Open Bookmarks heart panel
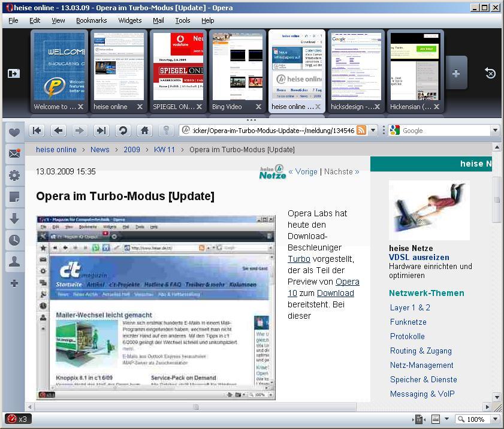This screenshot has width=504, height=429. 14,132
